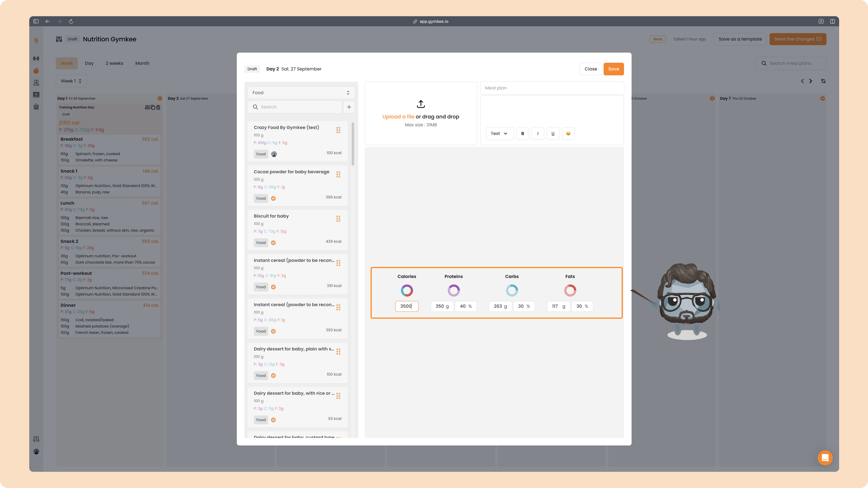
Task: Save the Day 2 meal plan
Action: pyautogui.click(x=613, y=69)
